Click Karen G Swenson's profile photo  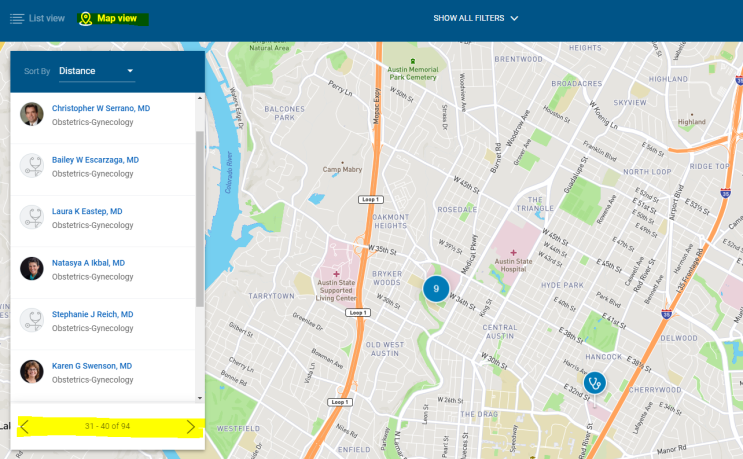[x=32, y=372]
